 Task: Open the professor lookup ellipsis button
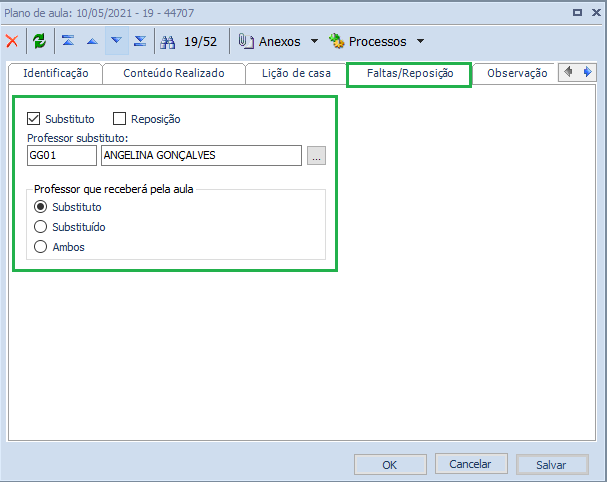coord(316,155)
